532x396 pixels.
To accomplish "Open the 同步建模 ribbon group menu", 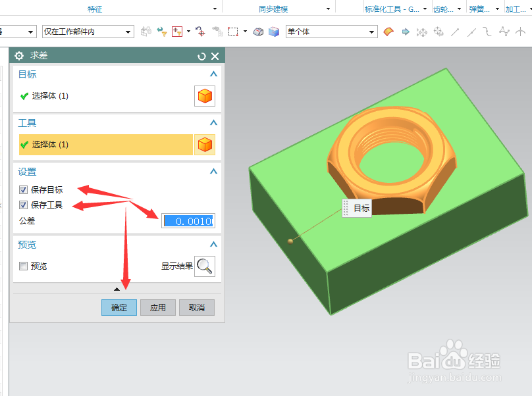I will coord(328,9).
